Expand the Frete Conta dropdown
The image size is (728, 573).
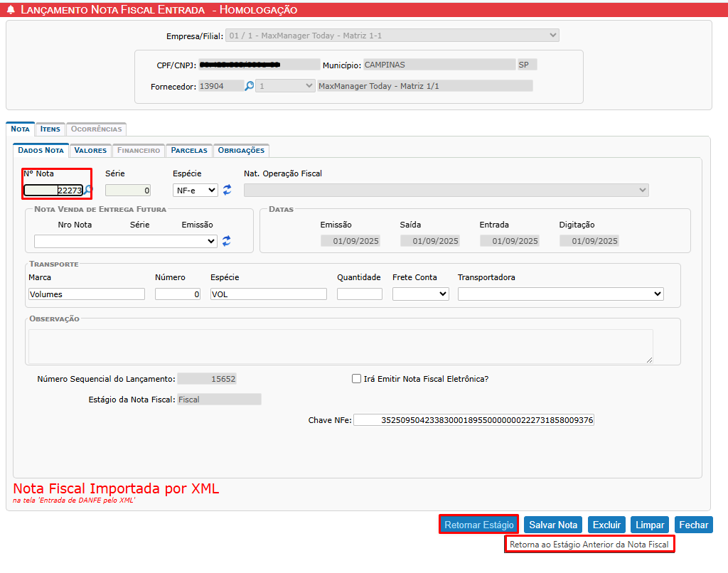point(420,294)
